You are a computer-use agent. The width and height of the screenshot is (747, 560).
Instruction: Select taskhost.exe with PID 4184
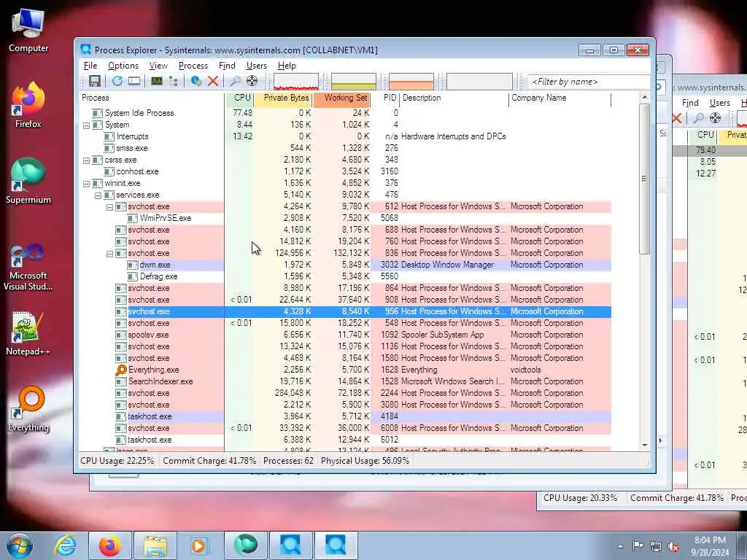(x=345, y=416)
